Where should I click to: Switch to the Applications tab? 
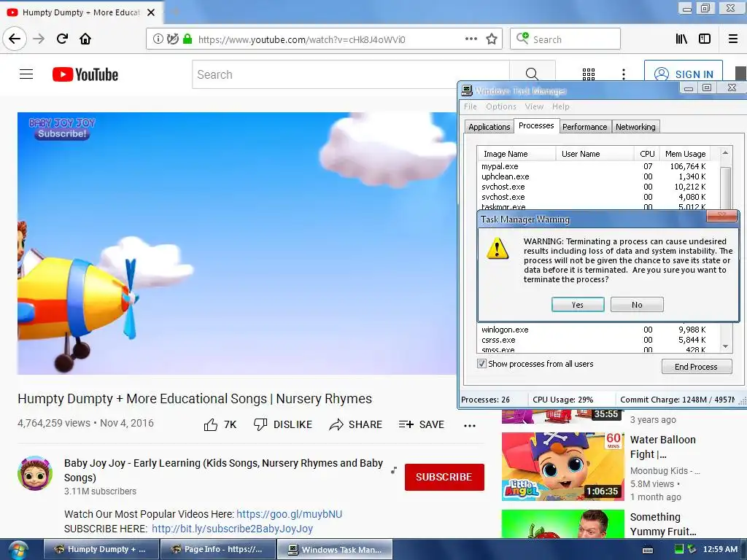489,127
